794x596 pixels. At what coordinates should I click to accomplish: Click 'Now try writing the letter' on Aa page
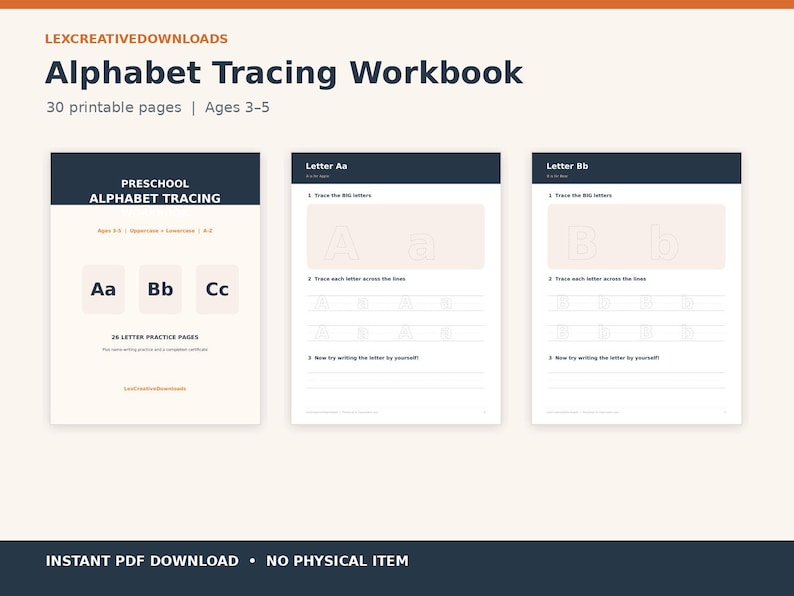point(367,358)
